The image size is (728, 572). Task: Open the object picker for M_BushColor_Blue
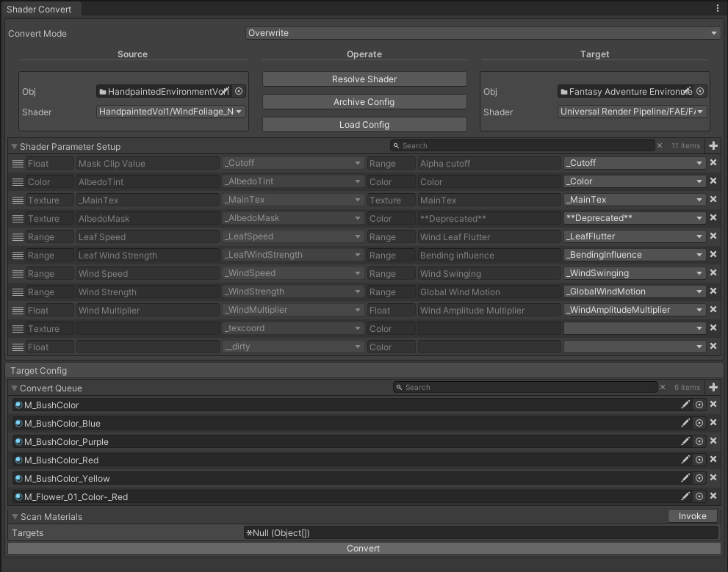[699, 423]
